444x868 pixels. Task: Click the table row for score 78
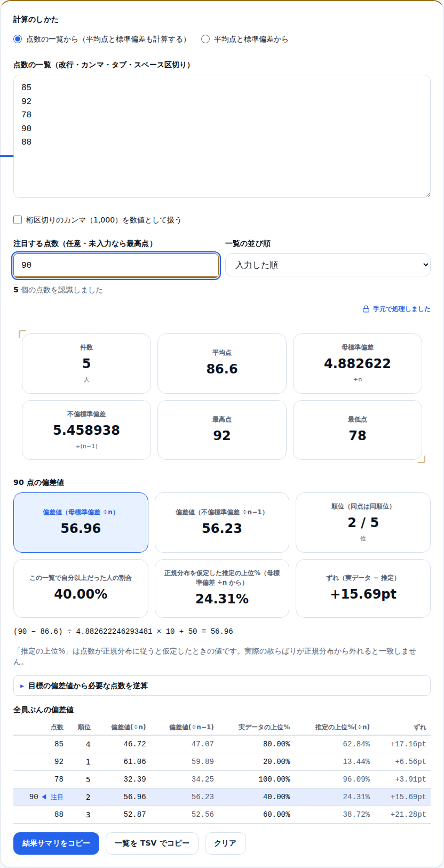pos(222,779)
